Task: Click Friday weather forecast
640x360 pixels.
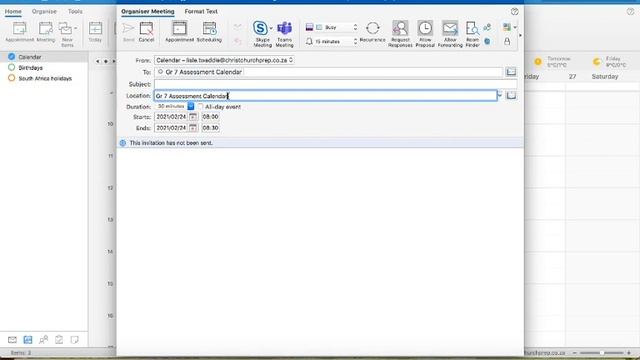Action: pyautogui.click(x=609, y=62)
